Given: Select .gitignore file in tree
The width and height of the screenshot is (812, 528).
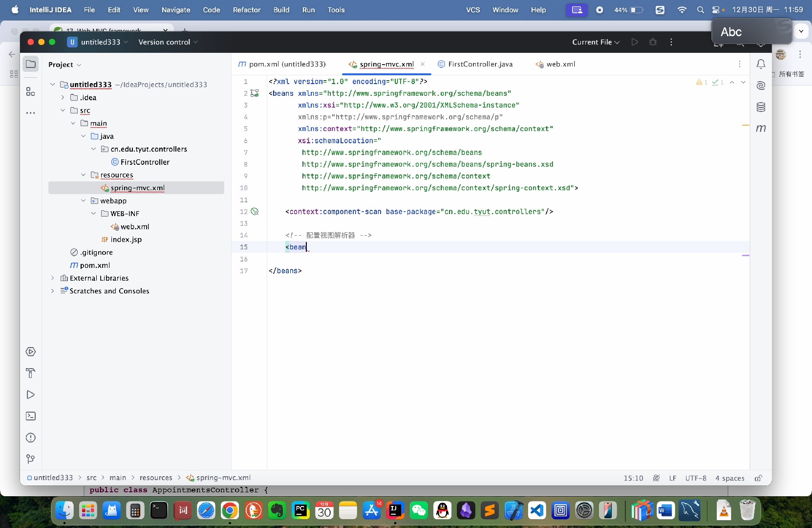Looking at the screenshot, I should point(91,252).
